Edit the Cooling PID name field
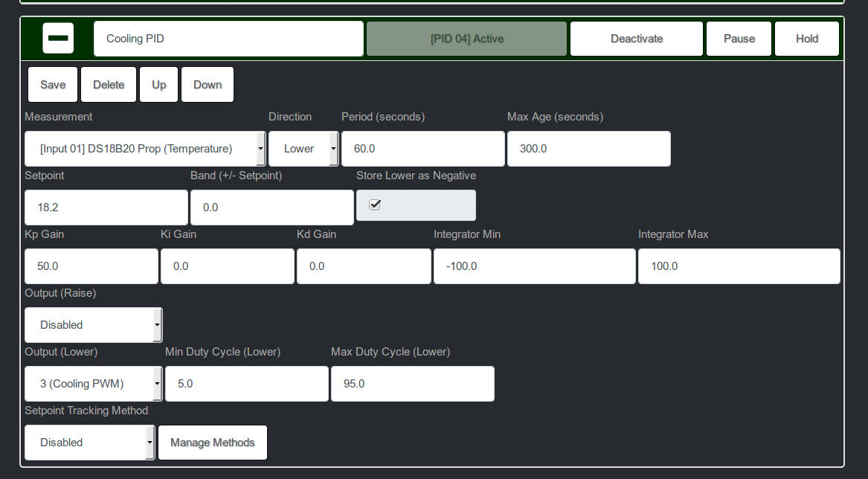The image size is (868, 479). pyautogui.click(x=228, y=39)
